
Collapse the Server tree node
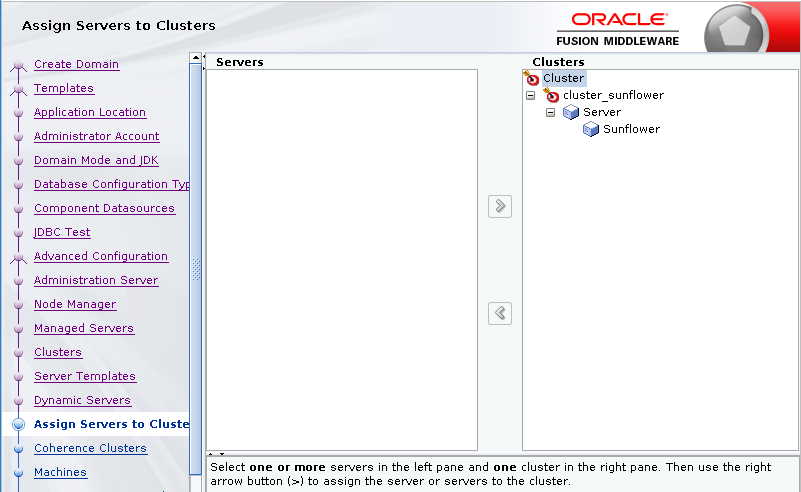coord(551,113)
